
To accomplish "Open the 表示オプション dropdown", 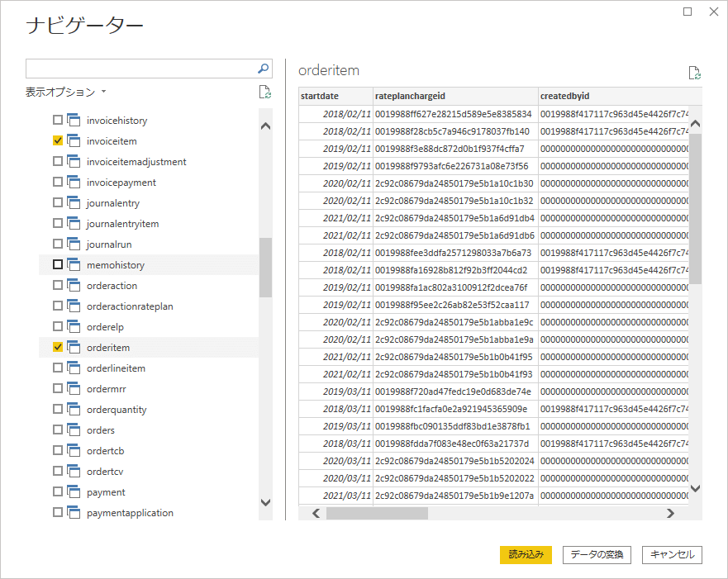I will [66, 93].
